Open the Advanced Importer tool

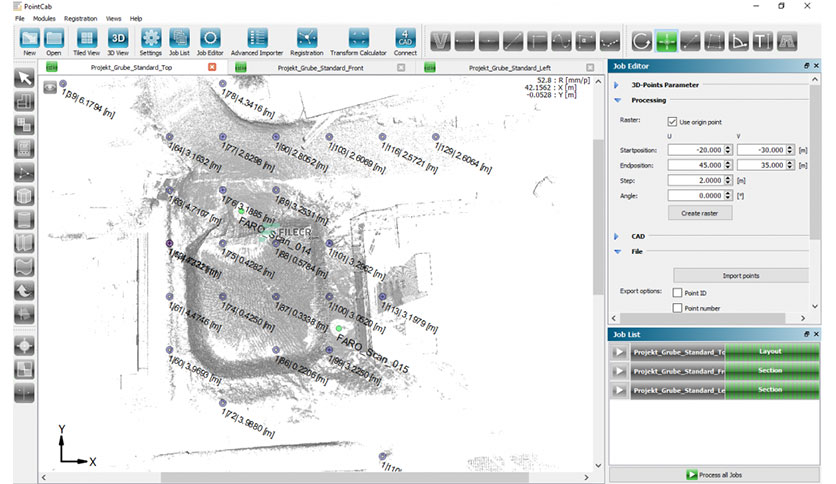click(x=257, y=42)
